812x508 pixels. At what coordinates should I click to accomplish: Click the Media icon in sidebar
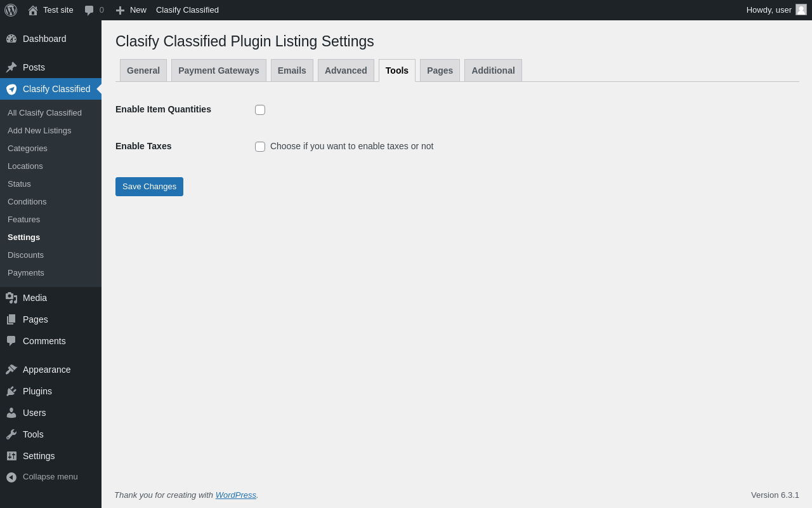tap(11, 298)
